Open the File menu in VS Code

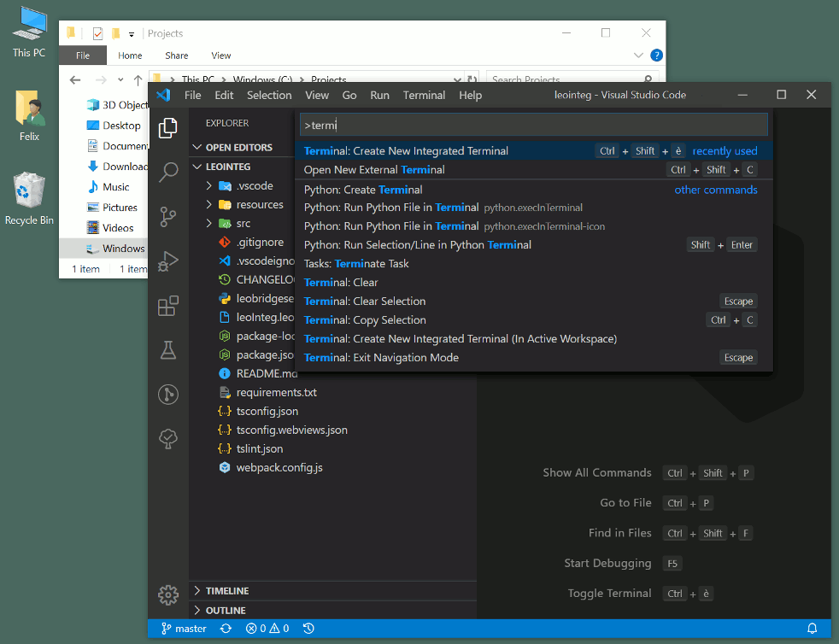point(192,95)
